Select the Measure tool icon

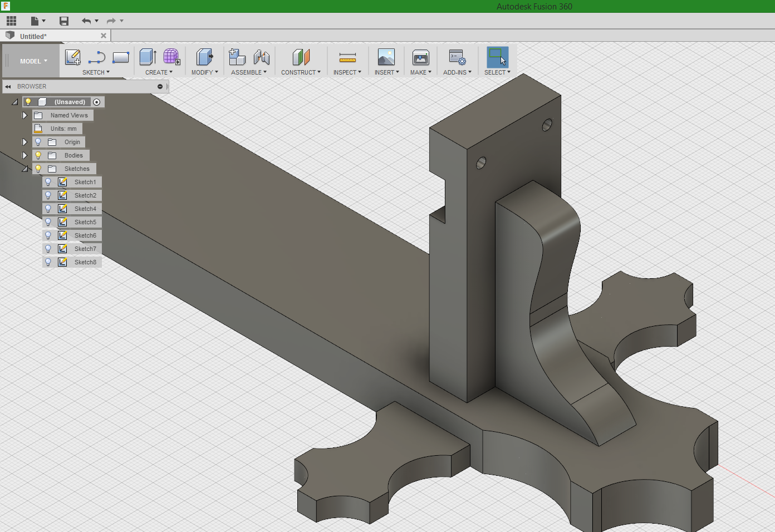point(347,57)
